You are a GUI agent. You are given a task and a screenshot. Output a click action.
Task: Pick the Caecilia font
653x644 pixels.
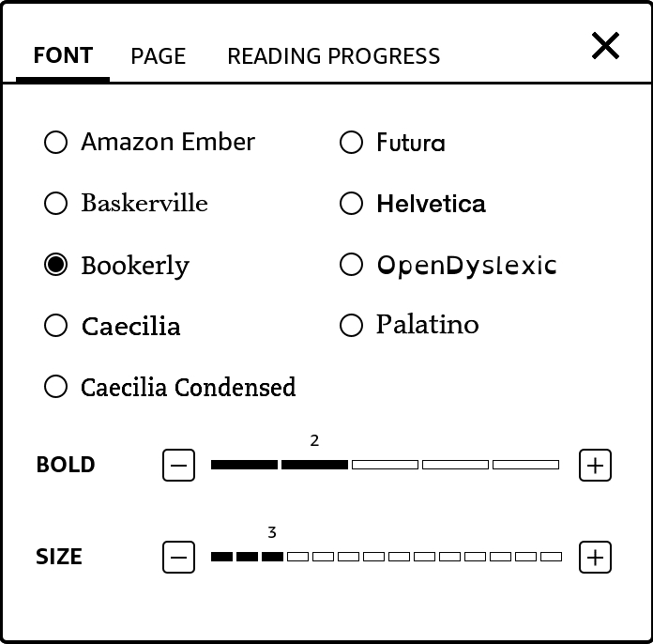[x=56, y=326]
